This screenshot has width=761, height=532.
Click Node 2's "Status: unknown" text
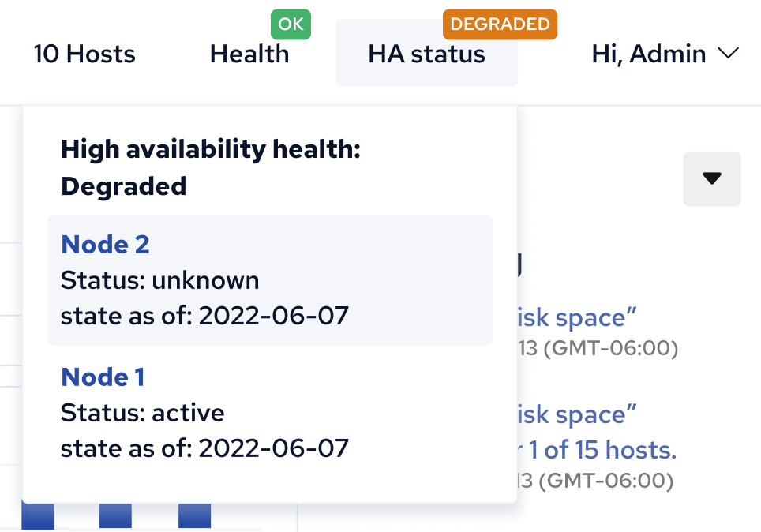(159, 280)
